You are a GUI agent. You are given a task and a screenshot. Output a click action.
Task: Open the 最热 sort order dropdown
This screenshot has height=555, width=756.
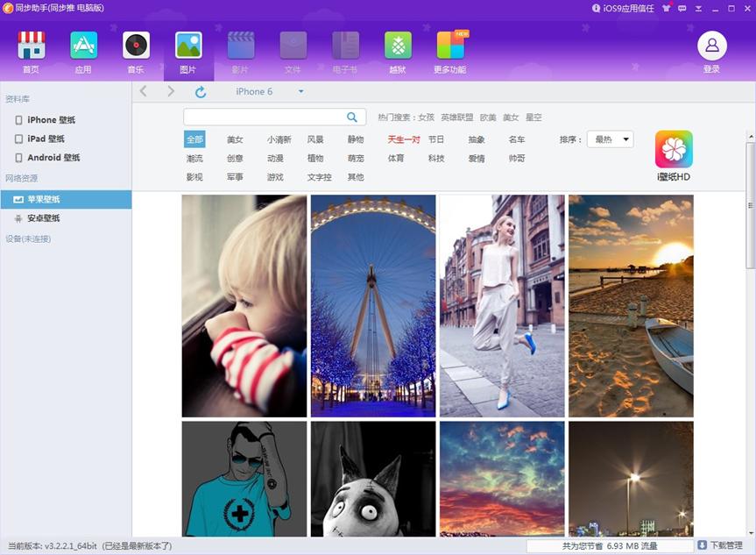(612, 139)
